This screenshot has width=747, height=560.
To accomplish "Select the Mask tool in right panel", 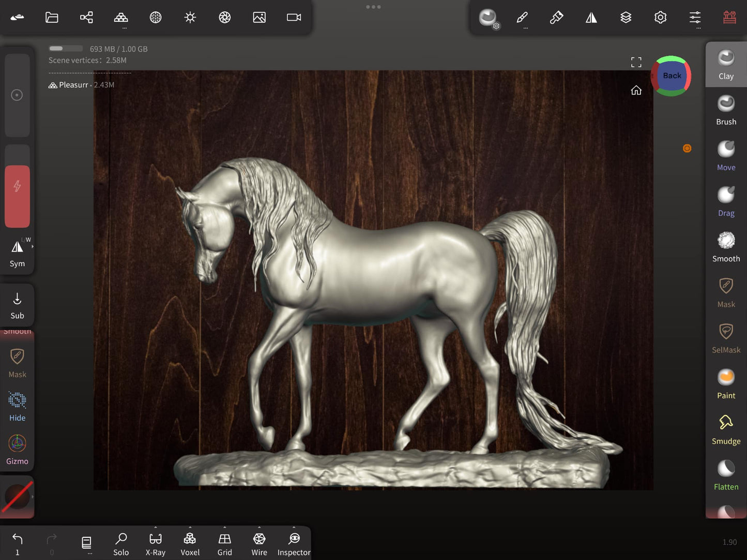I will click(x=726, y=292).
